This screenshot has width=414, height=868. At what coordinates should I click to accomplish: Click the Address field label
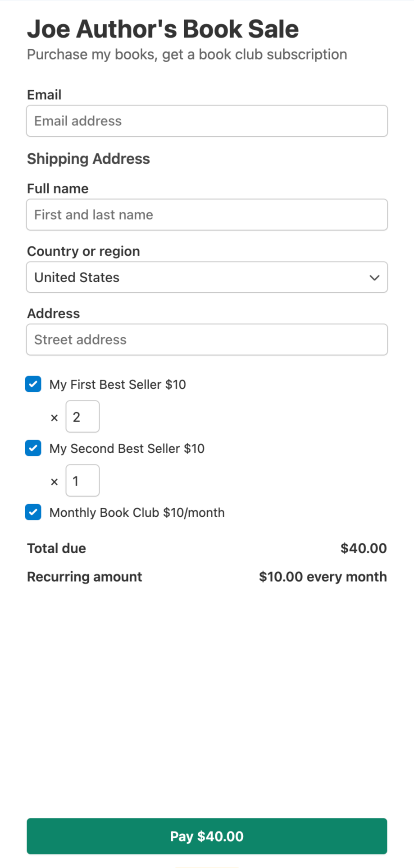53,313
